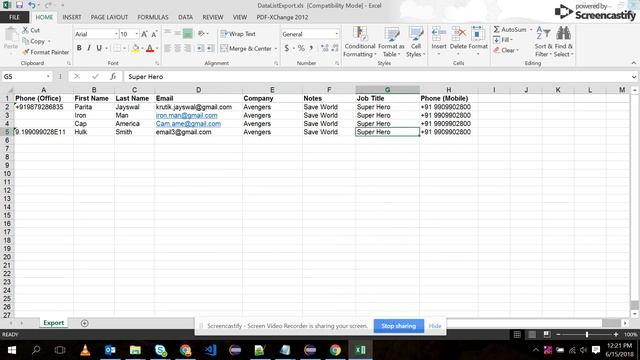Viewport: 640px width, 360px height.
Task: Open Cell Styles gallery
Action: tap(416, 42)
